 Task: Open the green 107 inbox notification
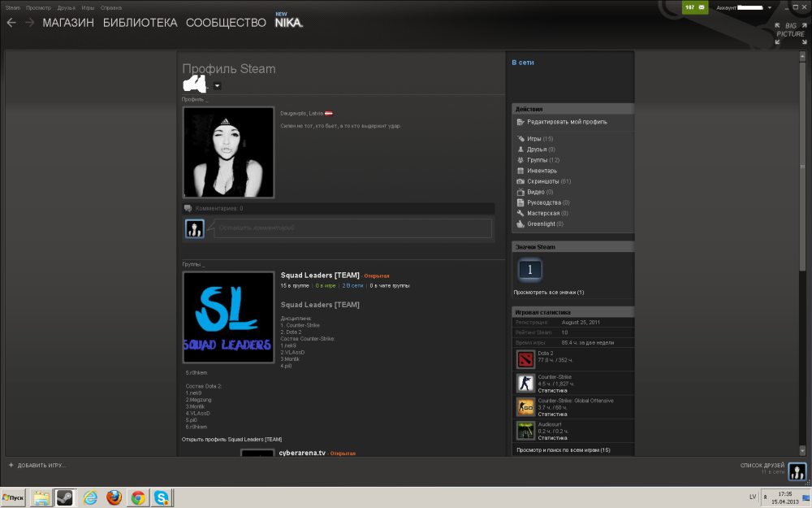pos(695,7)
